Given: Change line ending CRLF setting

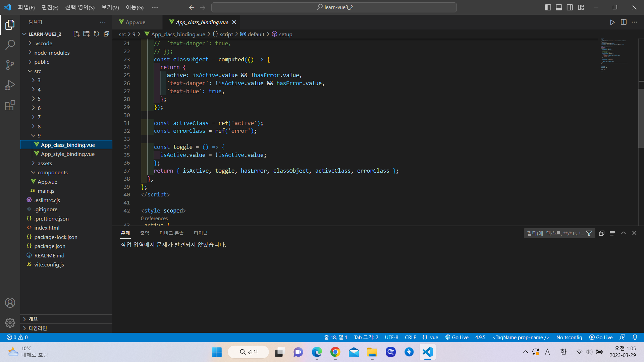Looking at the screenshot, I should (410, 338).
